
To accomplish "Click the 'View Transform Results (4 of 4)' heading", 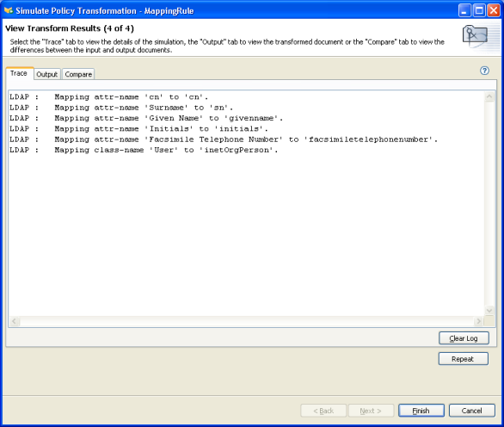I will coord(70,28).
